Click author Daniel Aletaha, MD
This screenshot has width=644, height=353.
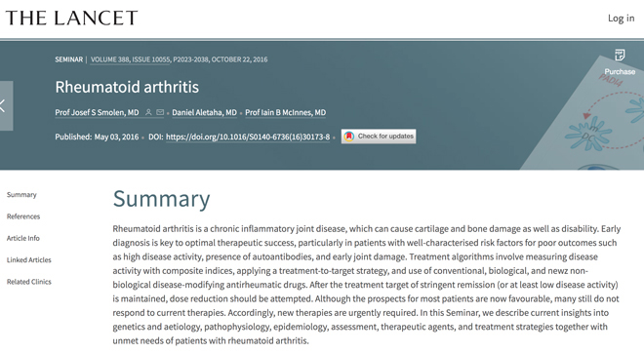[205, 112]
